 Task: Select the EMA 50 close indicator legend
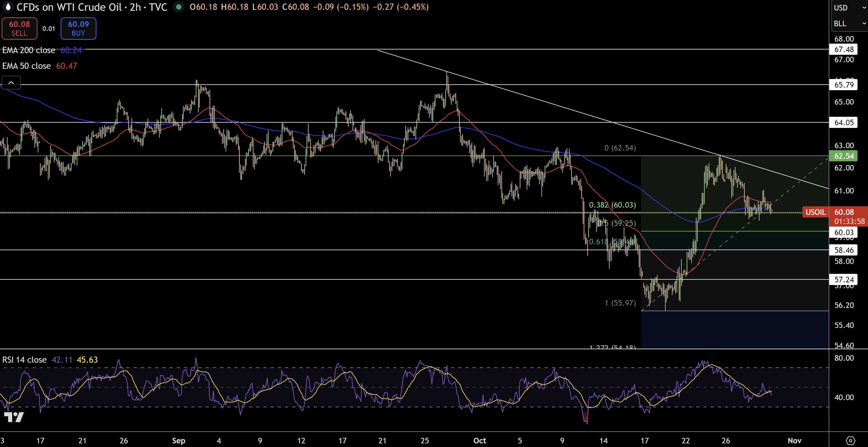pyautogui.click(x=26, y=66)
